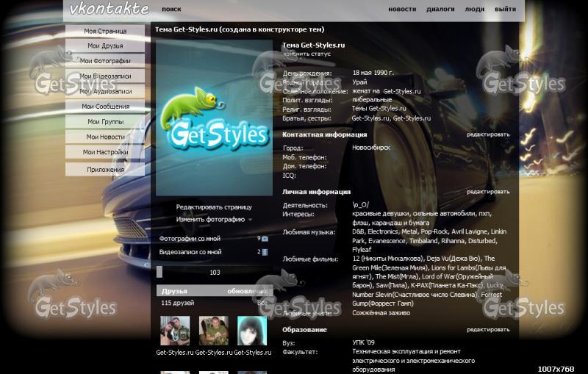588x374 pixels.
Task: Click the photo icon beside Фотографии со мной
Action: (265, 239)
